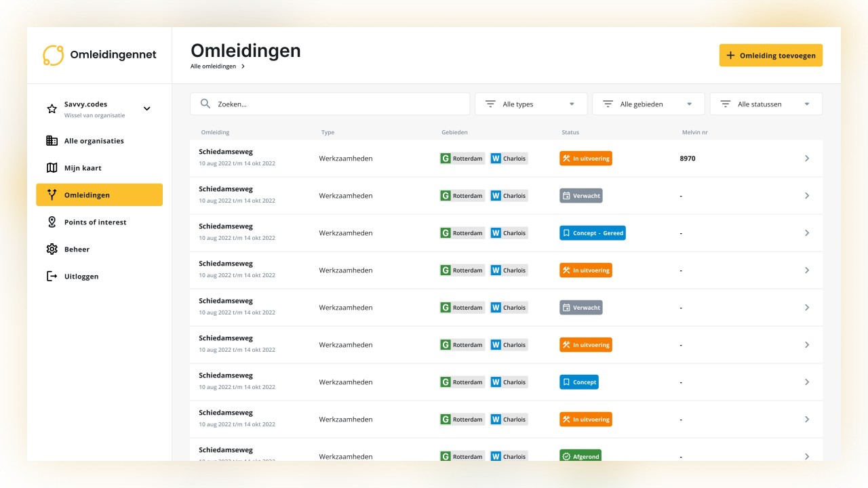Viewport: 868px width, 488px height.
Task: Click the green G Rotterdam badge in row 8970
Action: (462, 159)
